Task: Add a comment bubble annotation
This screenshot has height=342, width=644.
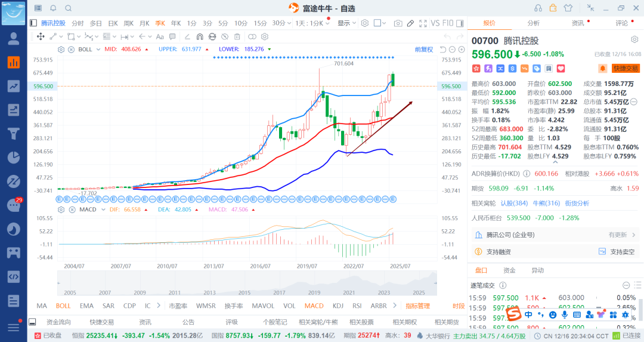Action: pos(172,36)
